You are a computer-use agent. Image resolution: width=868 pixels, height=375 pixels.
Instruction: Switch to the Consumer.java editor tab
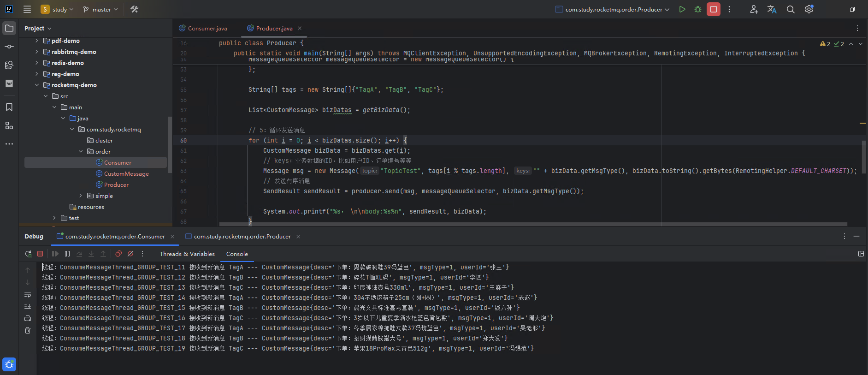pyautogui.click(x=203, y=28)
